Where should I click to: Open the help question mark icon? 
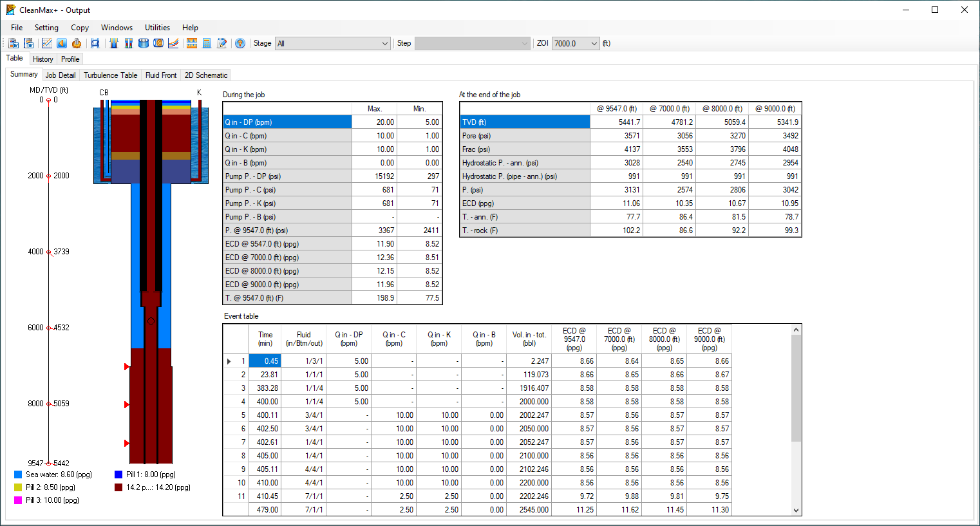click(x=240, y=43)
